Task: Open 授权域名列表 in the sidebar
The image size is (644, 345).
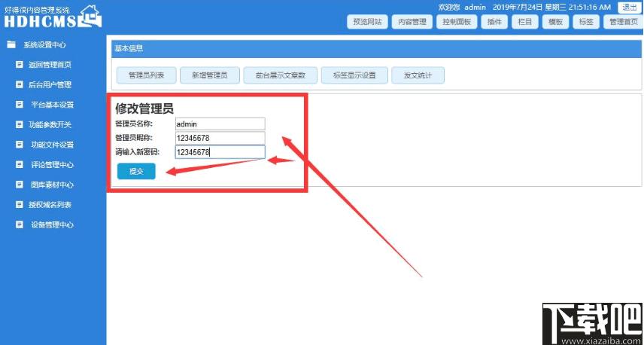Action: (50, 205)
